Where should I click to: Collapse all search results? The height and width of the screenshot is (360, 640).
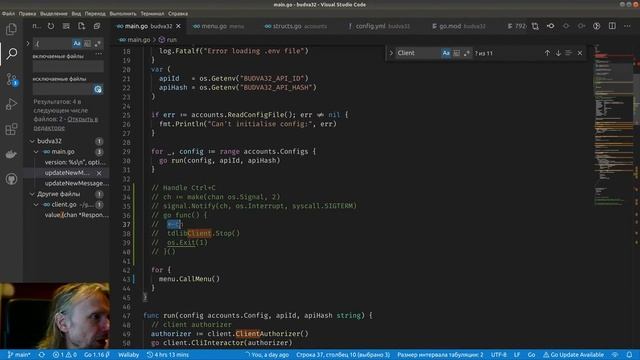click(97, 26)
